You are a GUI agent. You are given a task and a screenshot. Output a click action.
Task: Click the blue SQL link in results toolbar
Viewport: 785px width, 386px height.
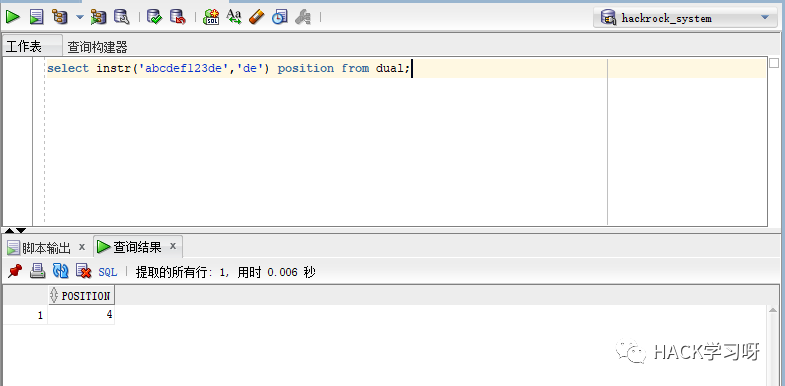[108, 272]
